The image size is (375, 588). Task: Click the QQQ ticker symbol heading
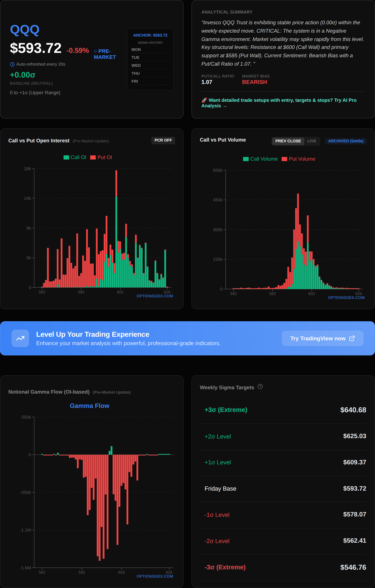pos(25,30)
